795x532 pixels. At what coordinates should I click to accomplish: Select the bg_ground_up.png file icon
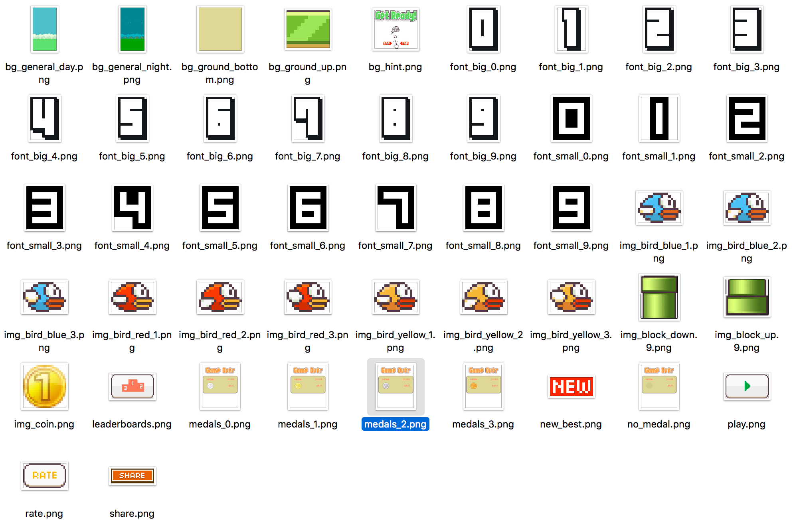(x=308, y=29)
